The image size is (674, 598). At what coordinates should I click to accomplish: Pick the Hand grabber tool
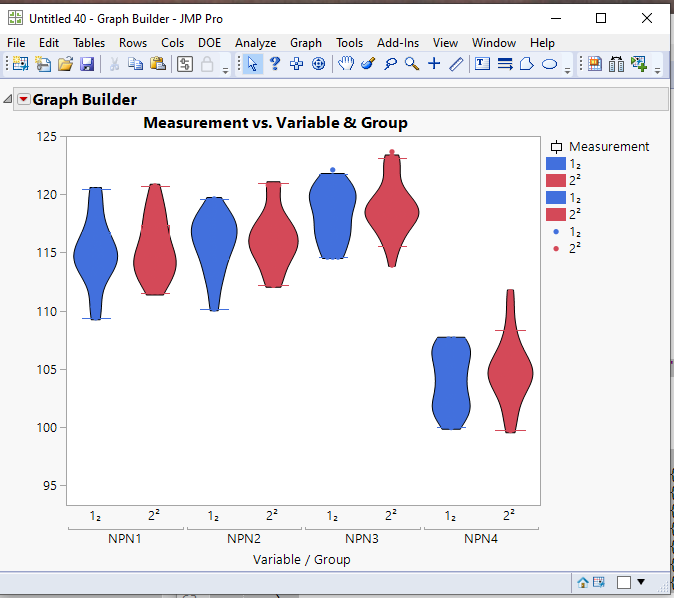(x=346, y=64)
